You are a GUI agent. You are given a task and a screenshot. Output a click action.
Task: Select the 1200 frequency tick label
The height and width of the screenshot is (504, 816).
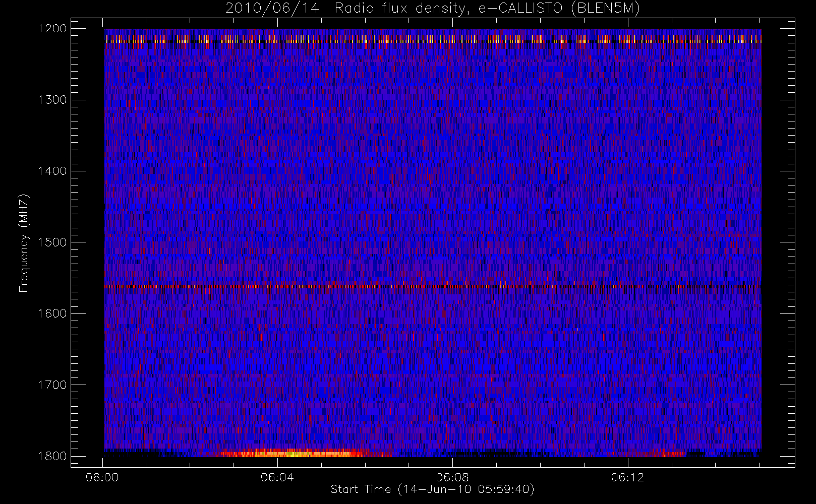pos(52,28)
